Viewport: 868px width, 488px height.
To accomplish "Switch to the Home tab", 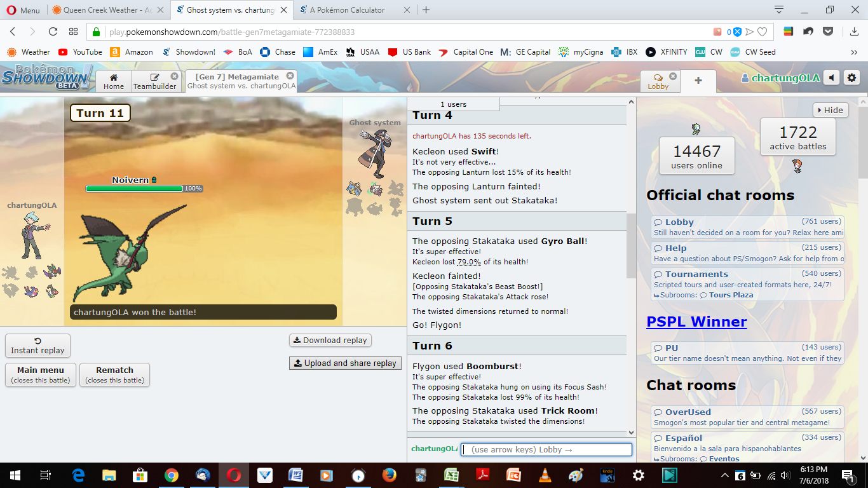I will [114, 81].
